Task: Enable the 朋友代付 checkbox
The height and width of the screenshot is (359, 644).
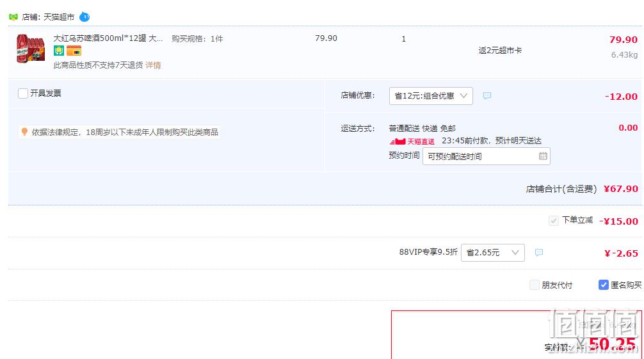Action: (535, 285)
